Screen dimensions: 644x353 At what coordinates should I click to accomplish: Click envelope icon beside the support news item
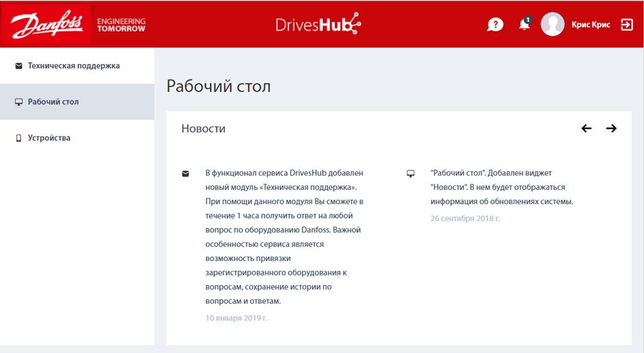186,174
